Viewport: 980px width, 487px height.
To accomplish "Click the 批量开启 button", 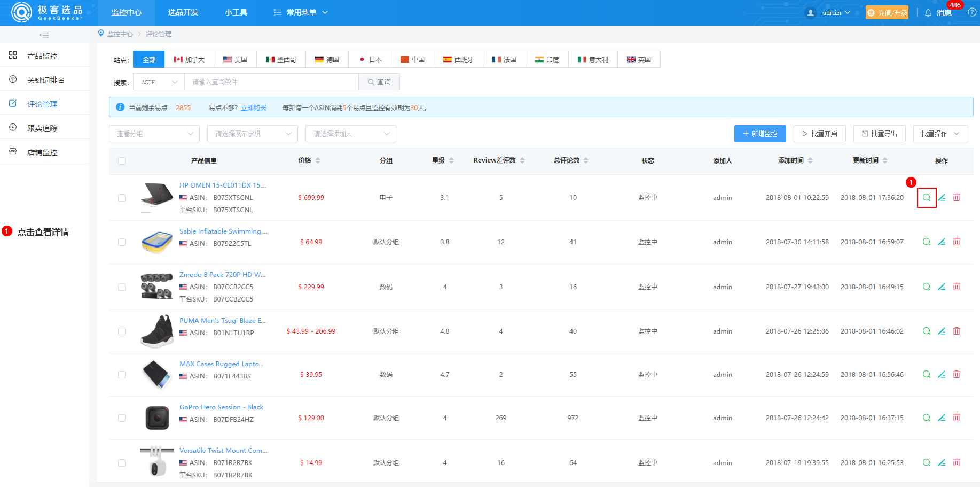I will pyautogui.click(x=820, y=134).
